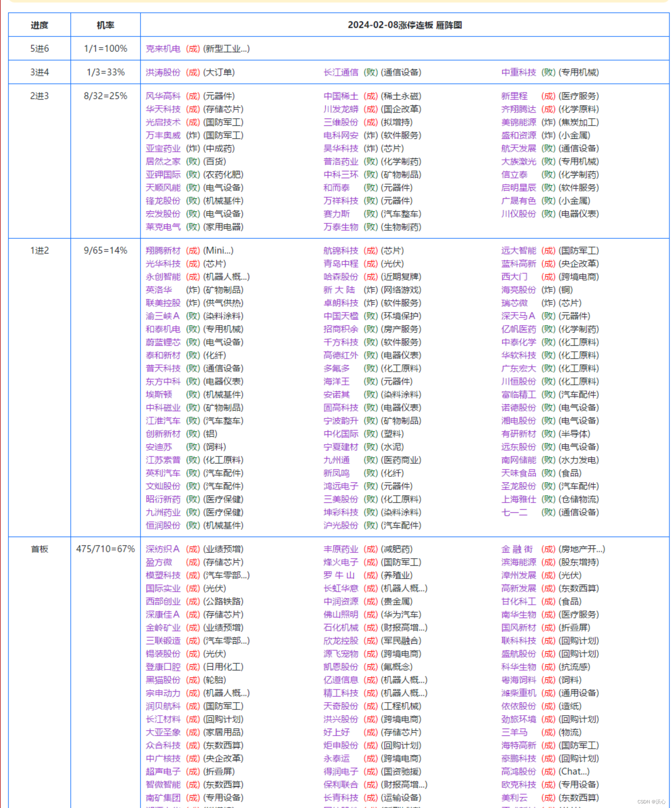Click 潍柴重机 stock link
672x808 pixels.
[518, 693]
